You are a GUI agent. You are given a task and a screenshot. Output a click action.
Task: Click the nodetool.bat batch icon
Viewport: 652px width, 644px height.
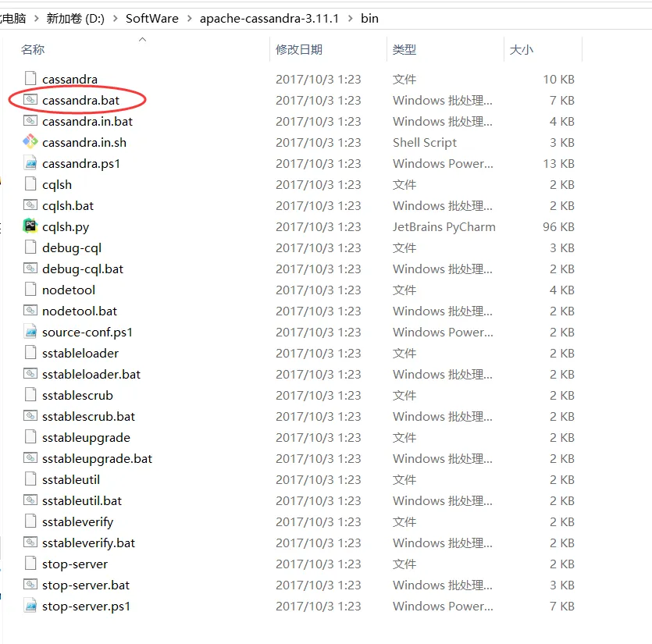(x=30, y=310)
